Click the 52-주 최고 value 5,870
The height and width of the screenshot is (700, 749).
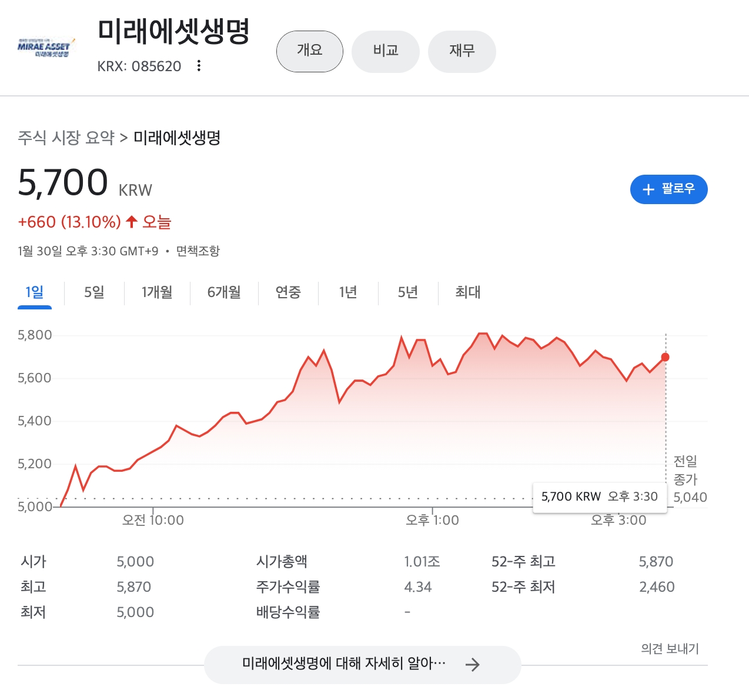pos(656,562)
